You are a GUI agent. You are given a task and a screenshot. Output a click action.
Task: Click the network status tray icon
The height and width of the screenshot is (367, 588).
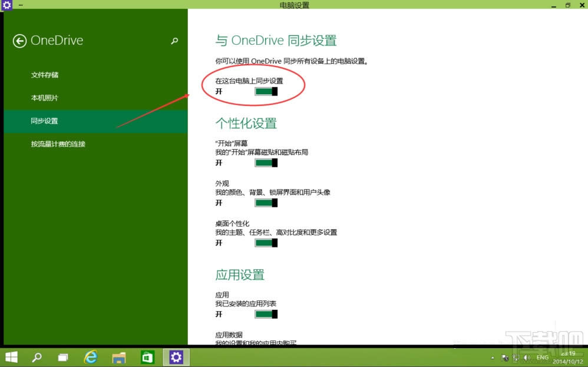(x=516, y=358)
